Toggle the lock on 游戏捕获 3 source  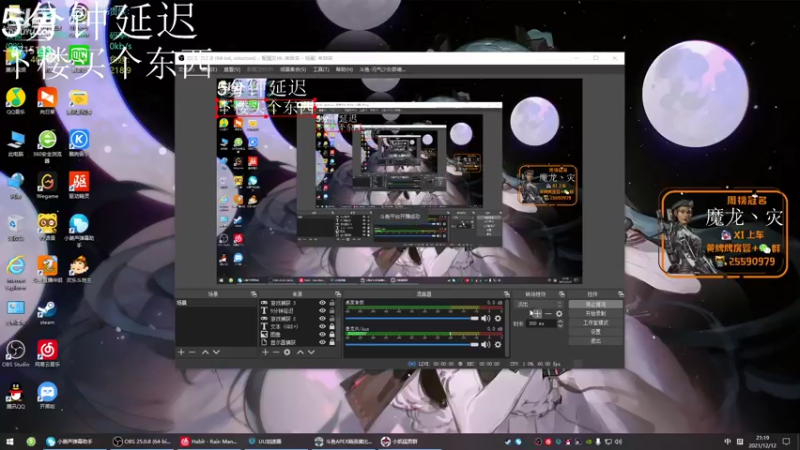click(332, 303)
